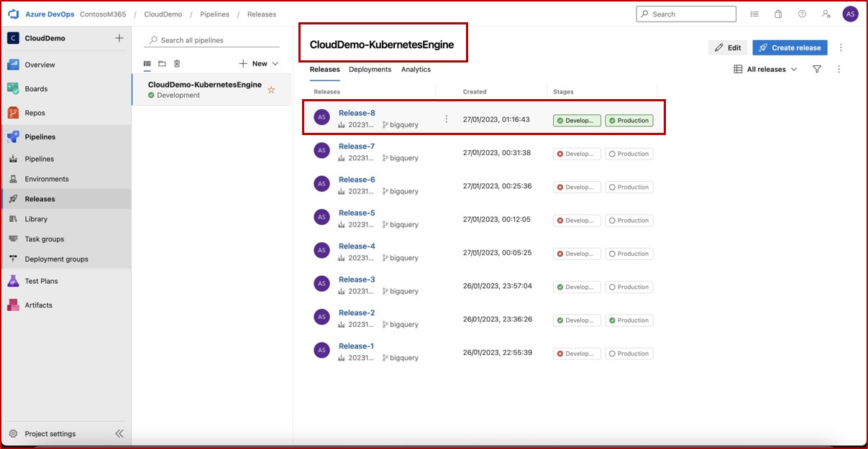The height and width of the screenshot is (449, 868).
Task: Switch to folder view for pipelines
Action: (161, 63)
